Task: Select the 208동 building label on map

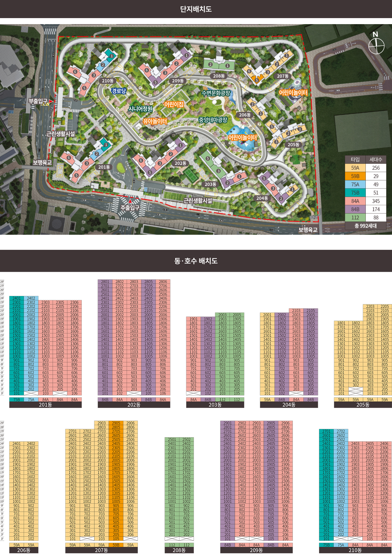Action: (x=219, y=76)
